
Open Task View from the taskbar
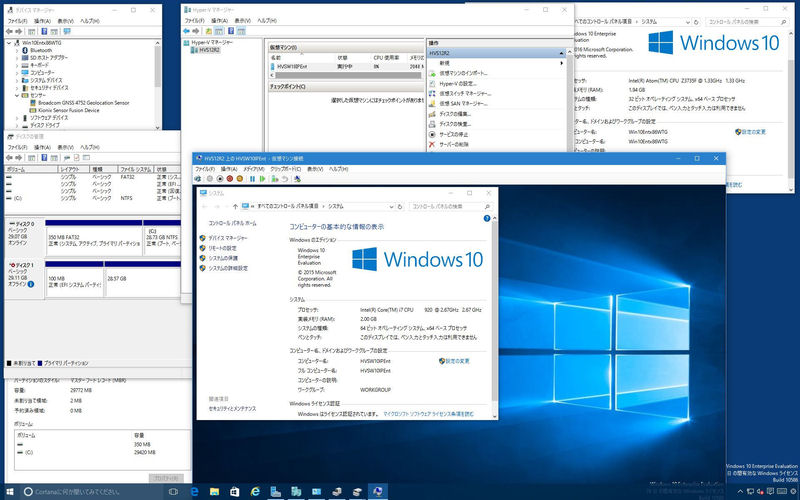tap(173, 492)
